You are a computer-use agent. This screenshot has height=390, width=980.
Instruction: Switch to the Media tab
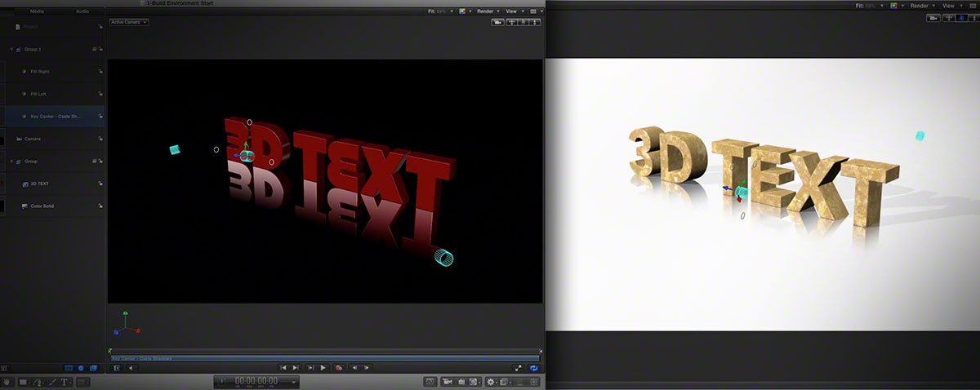37,11
